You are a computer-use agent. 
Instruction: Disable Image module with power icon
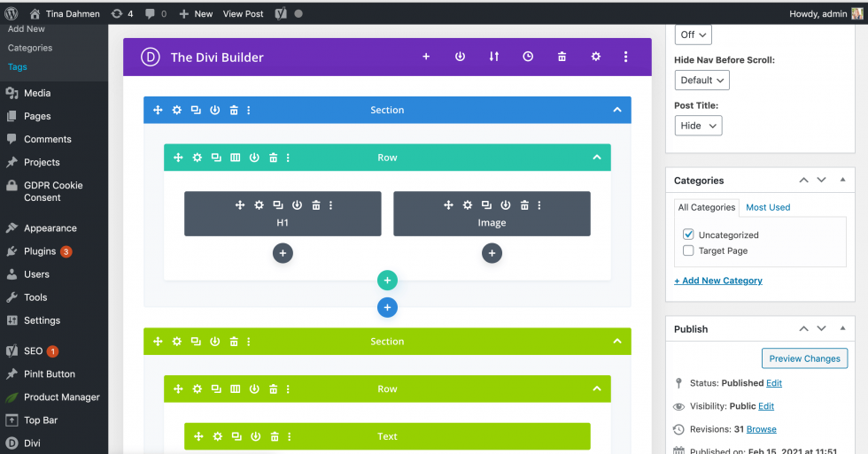[x=506, y=205]
